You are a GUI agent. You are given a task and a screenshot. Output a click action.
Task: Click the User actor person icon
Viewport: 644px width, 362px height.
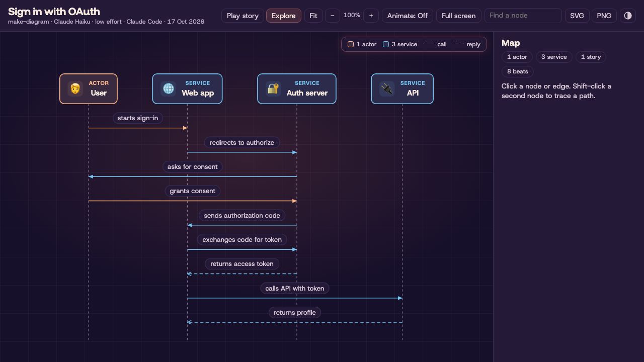coord(75,89)
